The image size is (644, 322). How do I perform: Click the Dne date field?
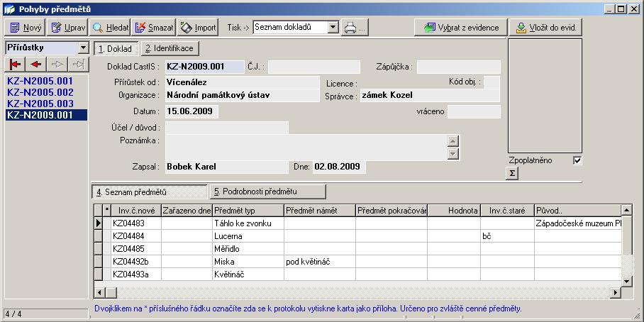point(339,167)
